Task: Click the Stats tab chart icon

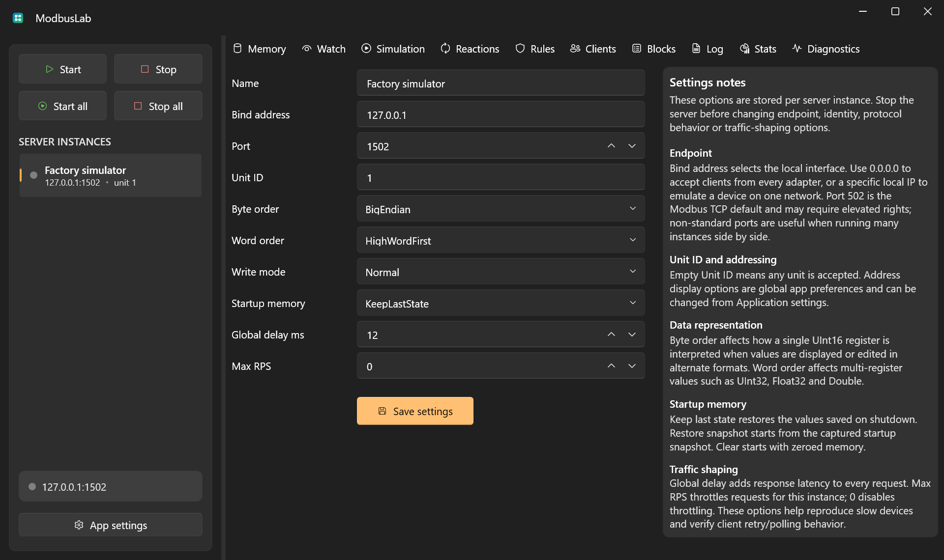Action: 744,48
